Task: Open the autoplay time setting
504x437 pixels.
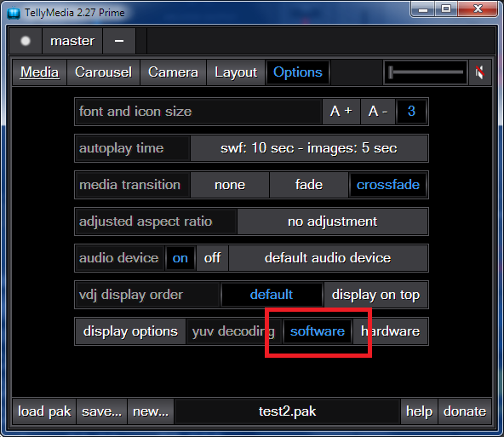Action: (x=309, y=148)
